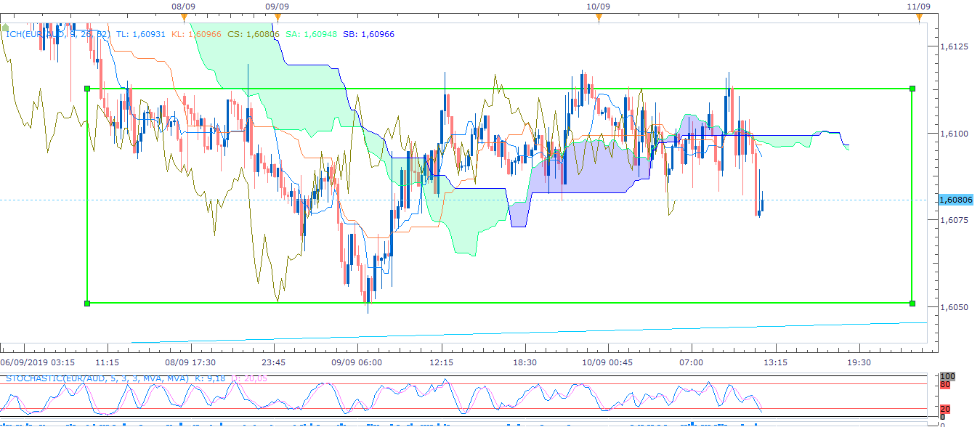Click the 23:45 time axis label
Viewport: 980px width, 427px height.
(273, 362)
